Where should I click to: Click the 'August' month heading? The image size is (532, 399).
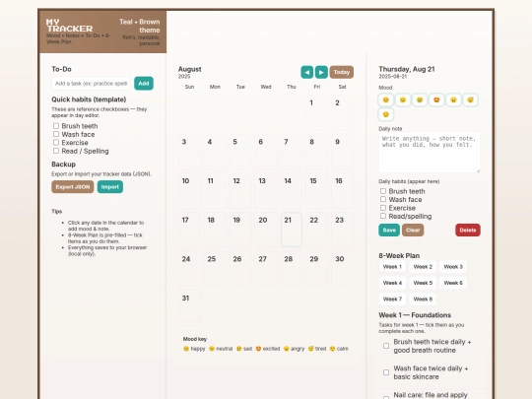tap(190, 69)
